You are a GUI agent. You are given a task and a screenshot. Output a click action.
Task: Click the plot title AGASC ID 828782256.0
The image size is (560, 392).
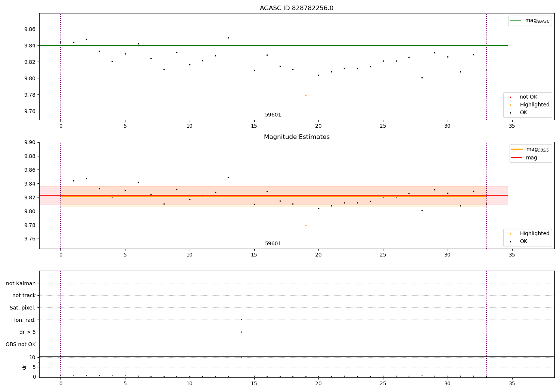tap(296, 8)
